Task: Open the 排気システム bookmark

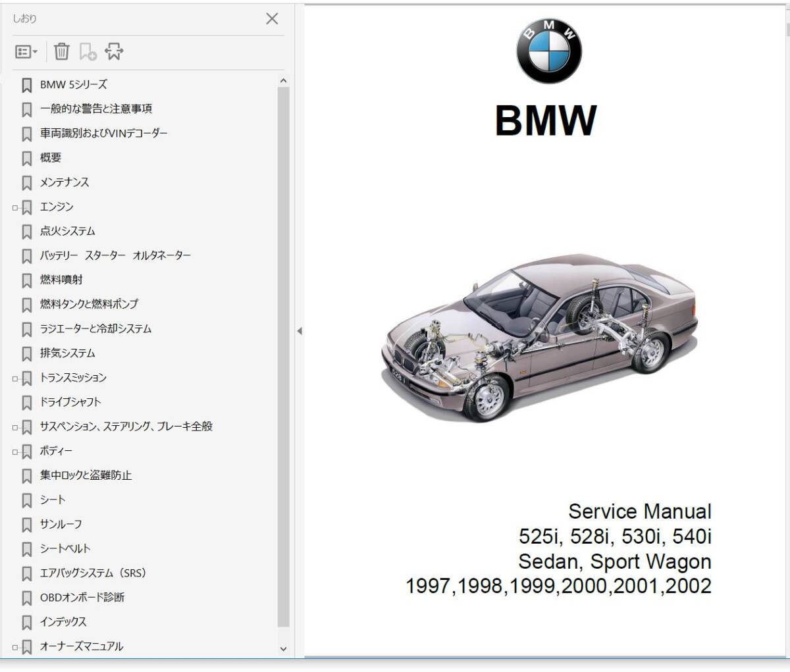Action: coord(67,353)
